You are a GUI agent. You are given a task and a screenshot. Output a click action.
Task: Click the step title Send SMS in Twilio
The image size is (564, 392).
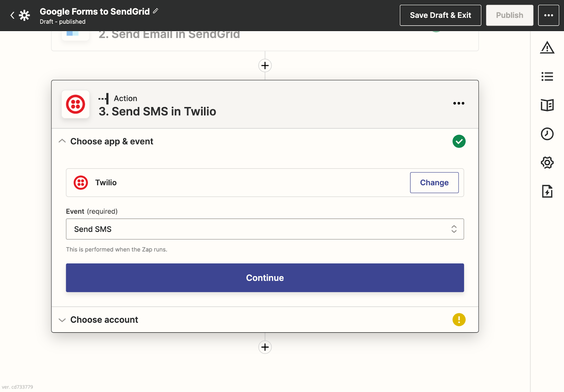coord(157,111)
